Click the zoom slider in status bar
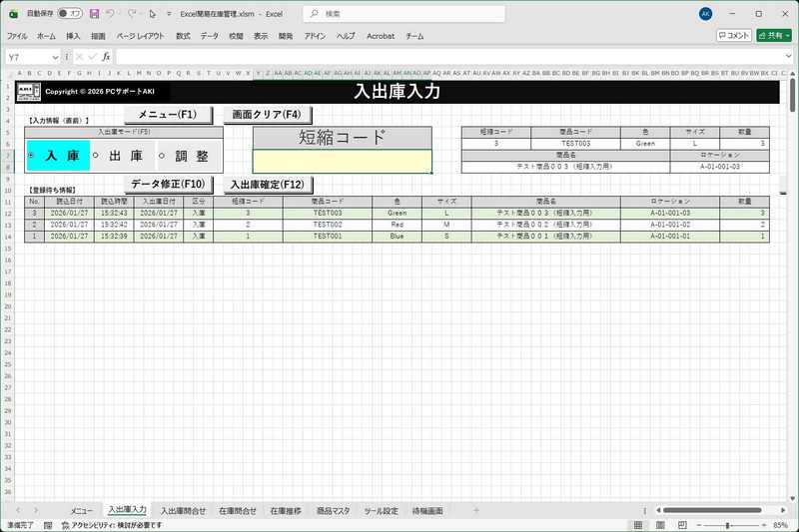 pyautogui.click(x=727, y=525)
